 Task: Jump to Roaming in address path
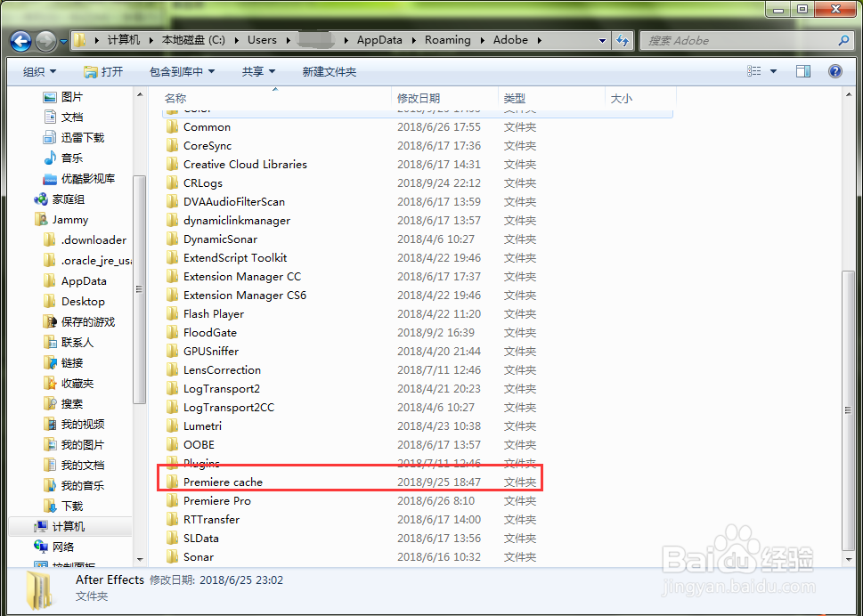tap(447, 40)
